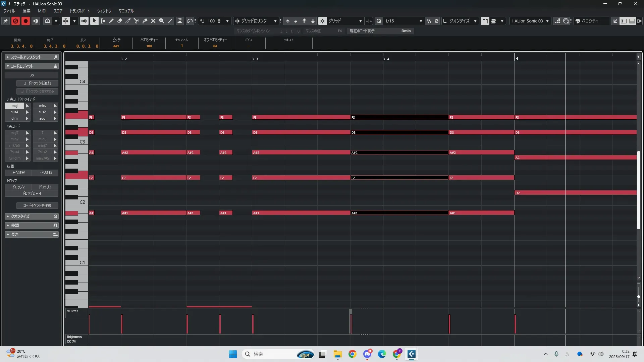The height and width of the screenshot is (362, 644).
Task: Toggle the Record in Editor button
Action: tap(25, 21)
